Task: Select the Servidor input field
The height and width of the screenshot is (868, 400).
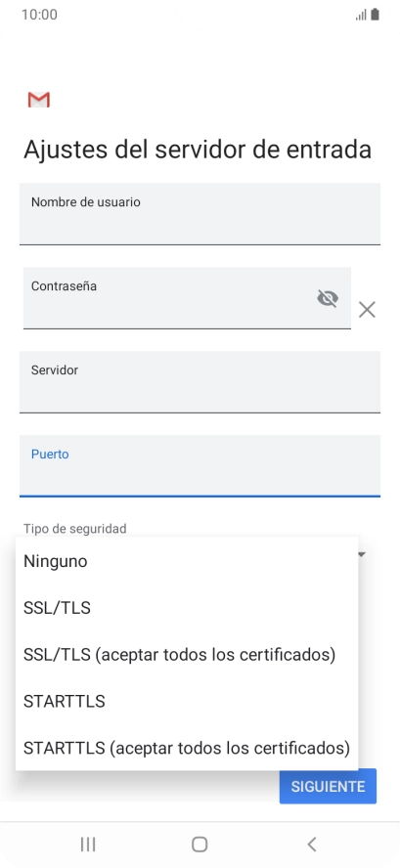Action: 200,382
